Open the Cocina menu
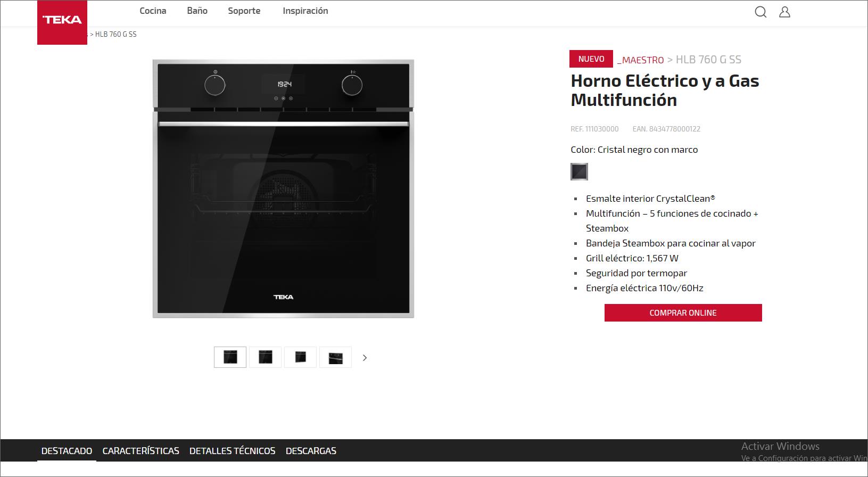868x477 pixels. tap(153, 11)
